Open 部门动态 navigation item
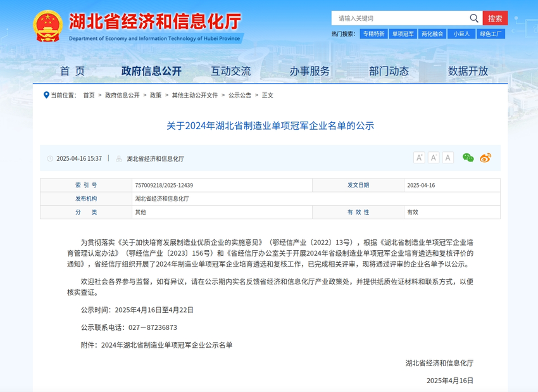 389,71
